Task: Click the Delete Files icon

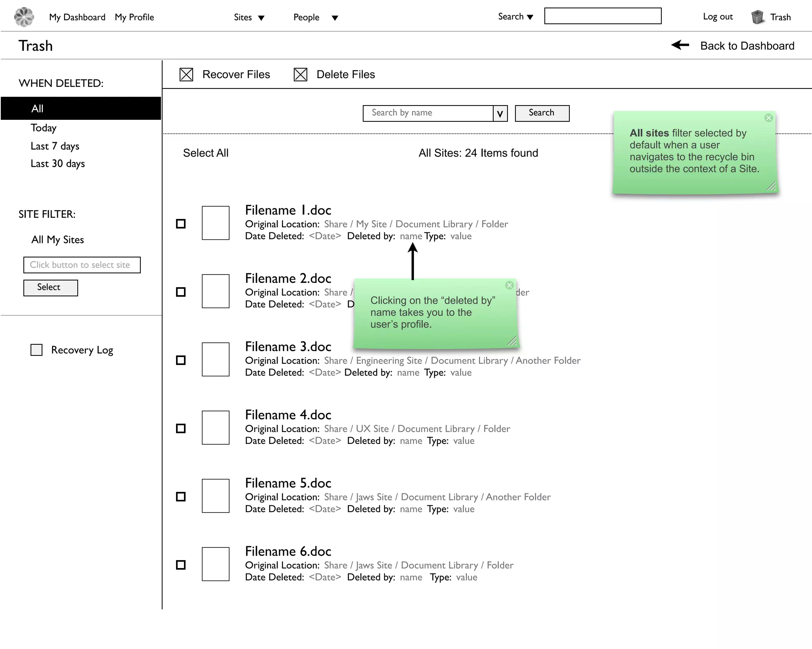Action: coord(301,75)
